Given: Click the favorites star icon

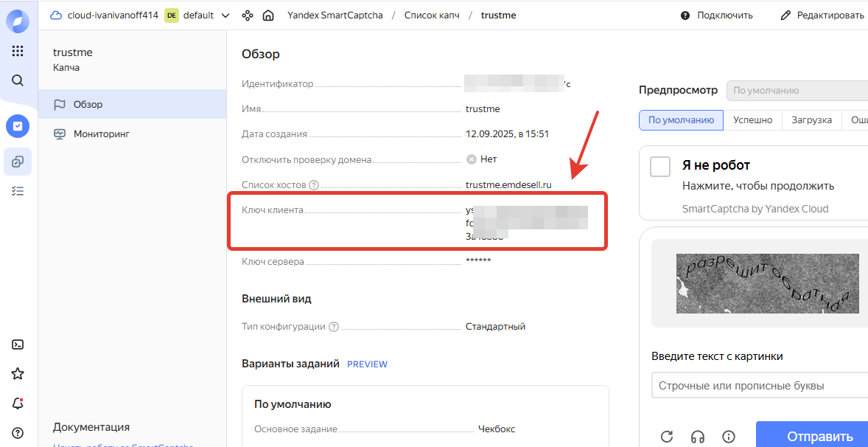Looking at the screenshot, I should pos(18,374).
